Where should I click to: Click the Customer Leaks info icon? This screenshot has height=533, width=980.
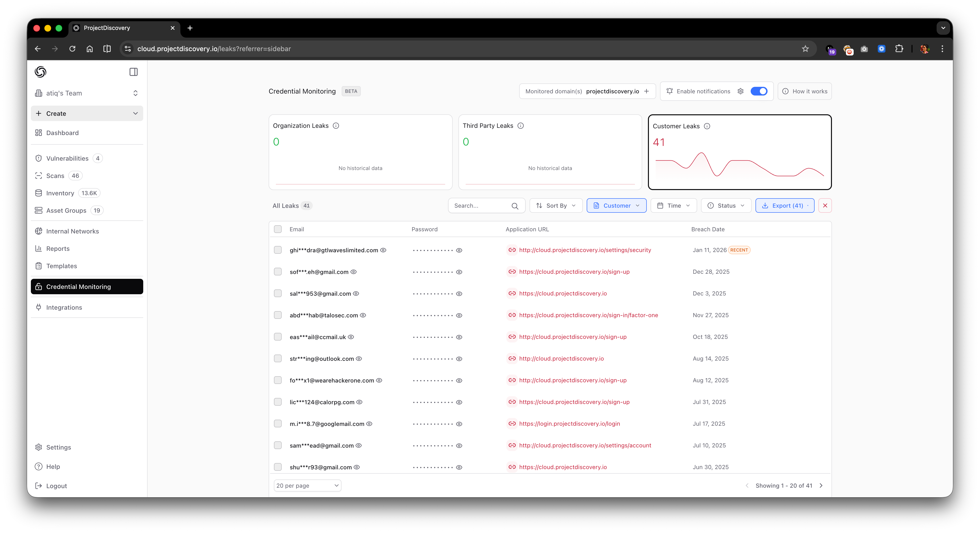coord(707,126)
